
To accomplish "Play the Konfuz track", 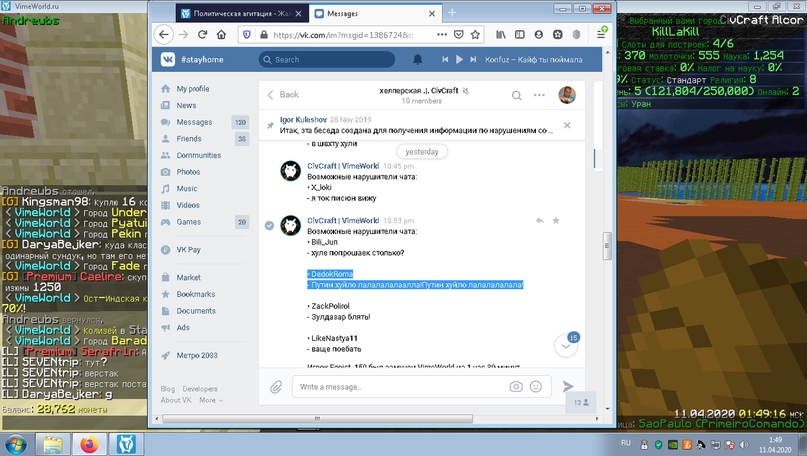I will coord(459,60).
